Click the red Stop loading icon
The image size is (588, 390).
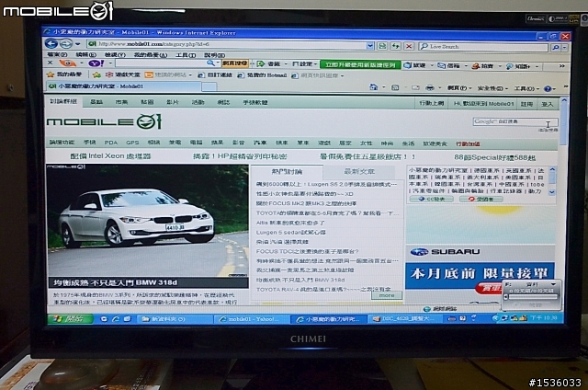pyautogui.click(x=409, y=47)
